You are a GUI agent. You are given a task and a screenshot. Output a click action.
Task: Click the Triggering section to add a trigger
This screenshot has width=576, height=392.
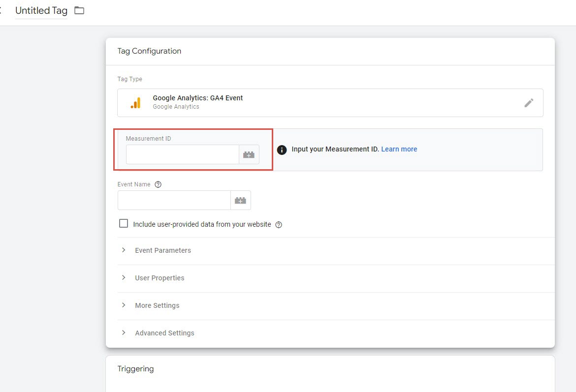pyautogui.click(x=135, y=368)
